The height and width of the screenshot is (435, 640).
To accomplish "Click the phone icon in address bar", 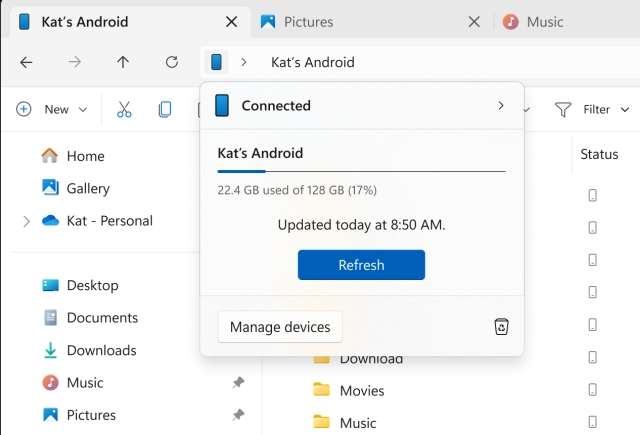I will tap(216, 62).
